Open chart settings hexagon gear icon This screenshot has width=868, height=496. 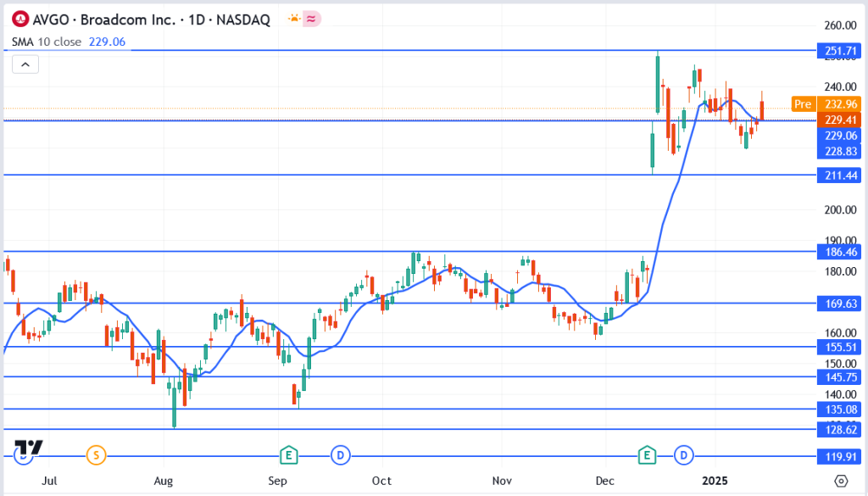point(840,481)
